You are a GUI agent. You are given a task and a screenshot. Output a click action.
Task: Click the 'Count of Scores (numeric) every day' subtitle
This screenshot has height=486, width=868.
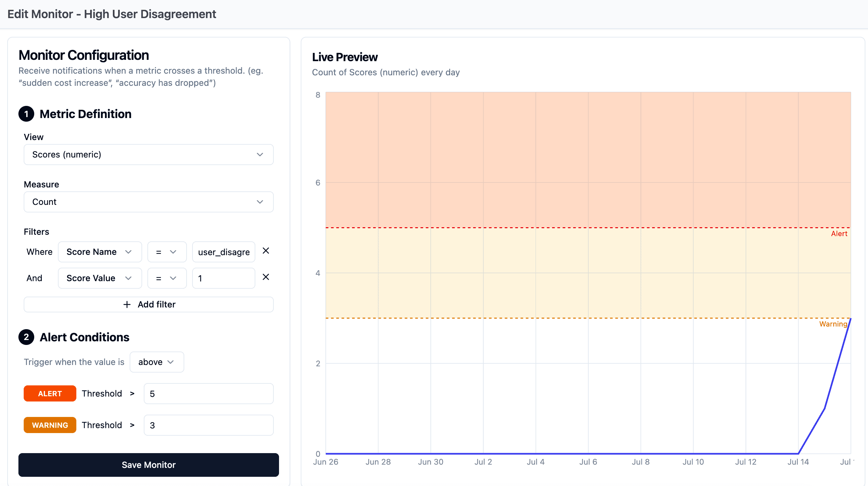[386, 72]
